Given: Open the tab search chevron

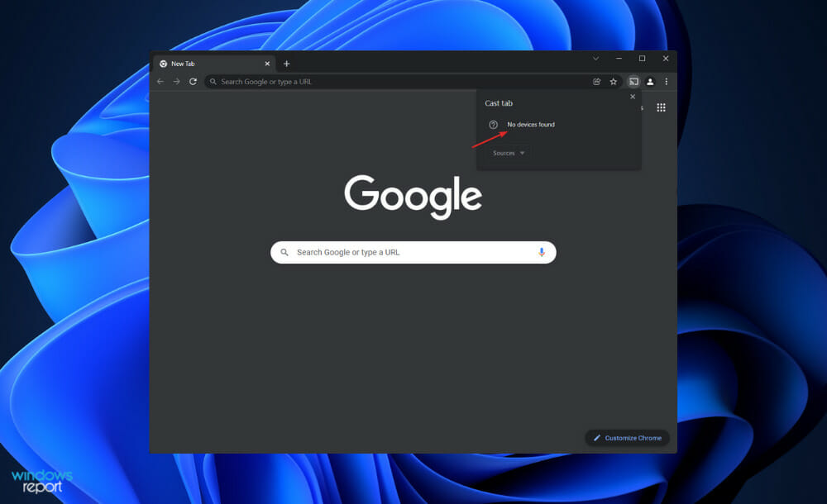Looking at the screenshot, I should click(595, 59).
